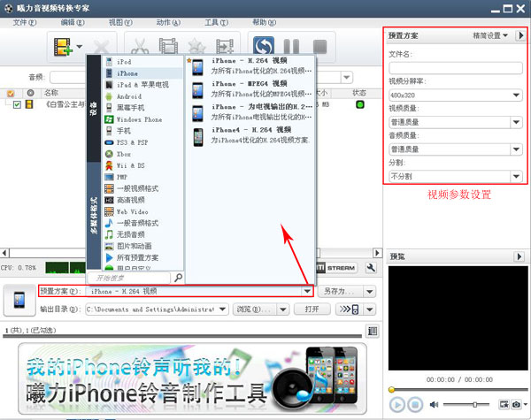Select the 黑莓手机 category
This screenshot has width=531, height=420.
pos(142,108)
